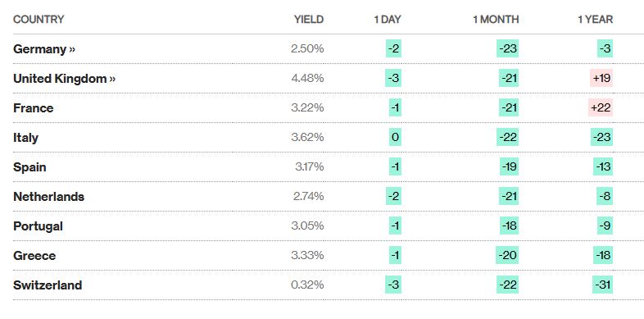This screenshot has height=319, width=644.
Task: Select the Switzerland row name
Action: (x=48, y=285)
